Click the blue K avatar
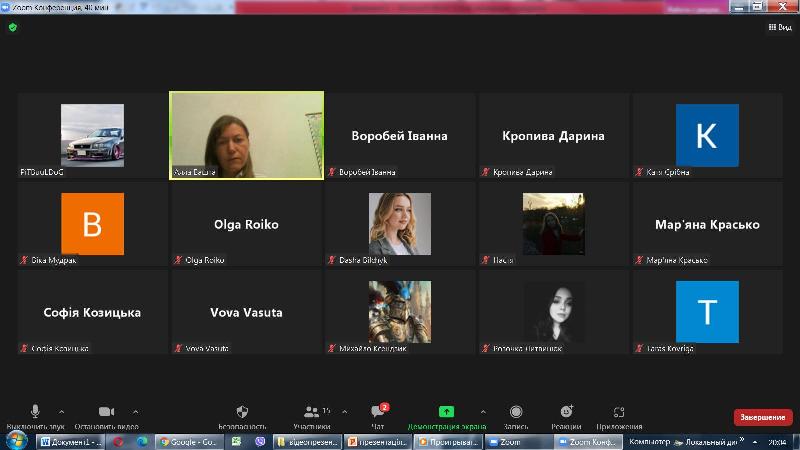 (x=707, y=135)
